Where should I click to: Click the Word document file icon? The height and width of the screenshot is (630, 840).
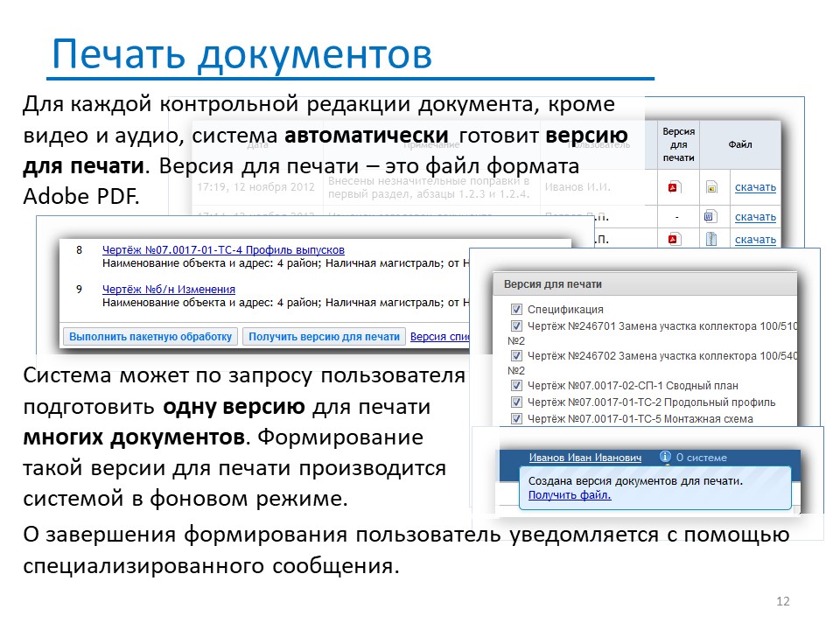click(710, 216)
